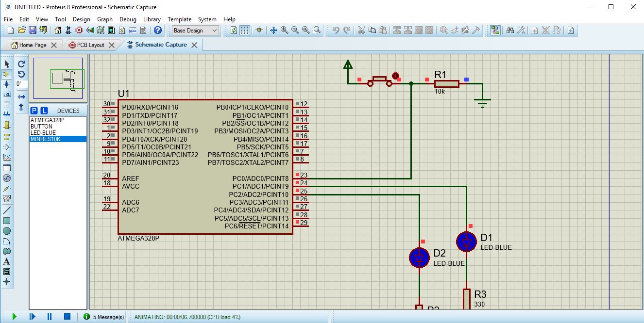Screen dimensions: 644x323
Task: Open the 5 Message(s) log
Action: click(x=103, y=317)
